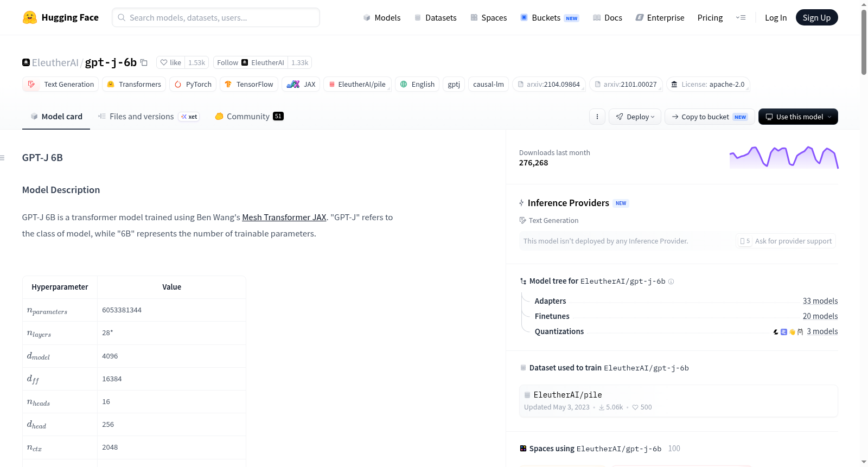Click Copy to bucket button
The height and width of the screenshot is (467, 868).
pyautogui.click(x=710, y=117)
